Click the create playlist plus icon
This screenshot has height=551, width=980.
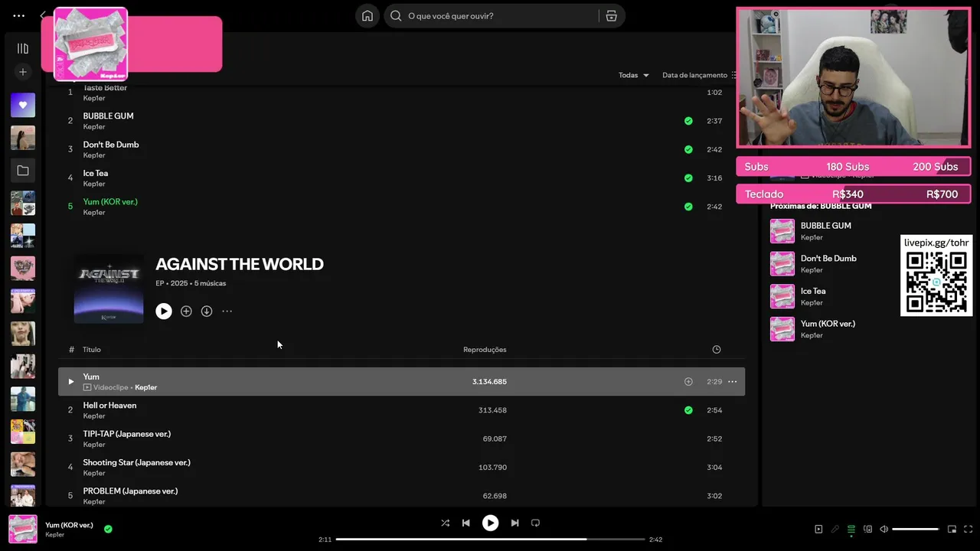coord(23,72)
